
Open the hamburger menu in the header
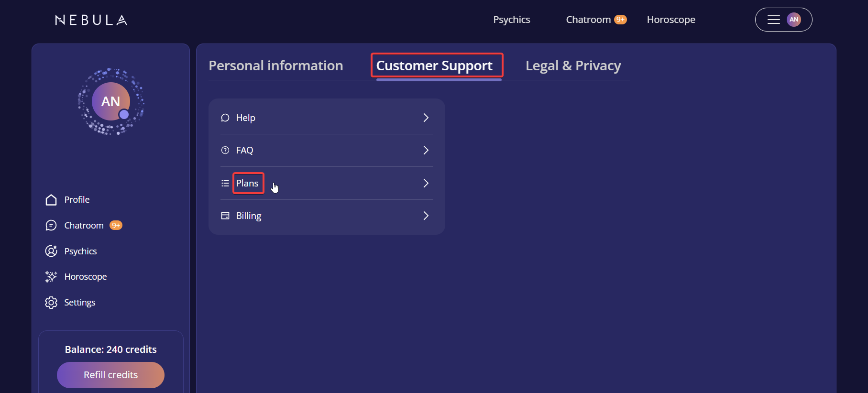tap(773, 20)
